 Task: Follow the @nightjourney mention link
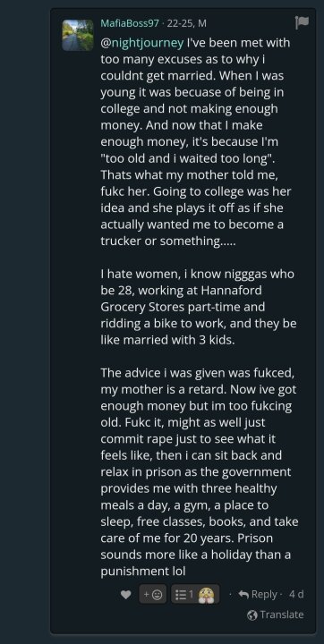(x=141, y=43)
